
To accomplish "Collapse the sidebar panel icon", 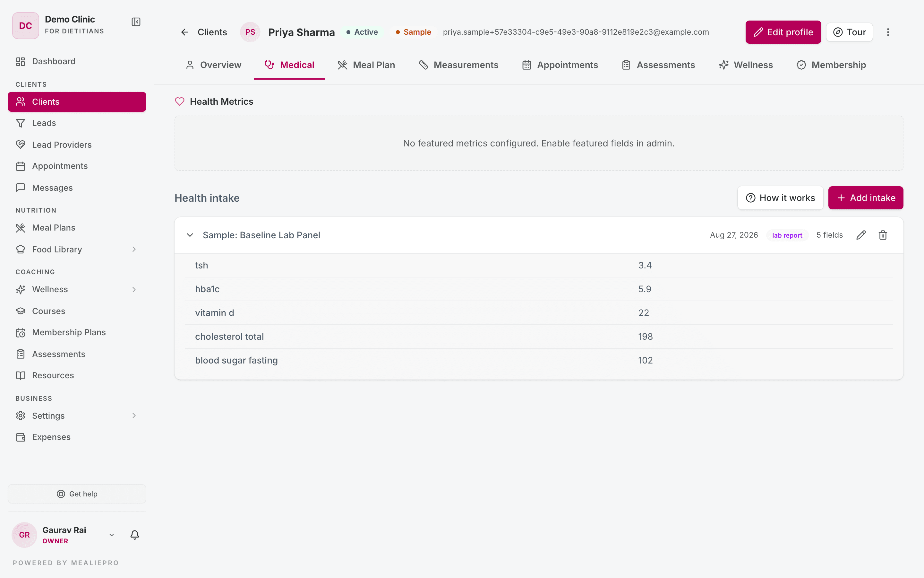I will tap(136, 22).
